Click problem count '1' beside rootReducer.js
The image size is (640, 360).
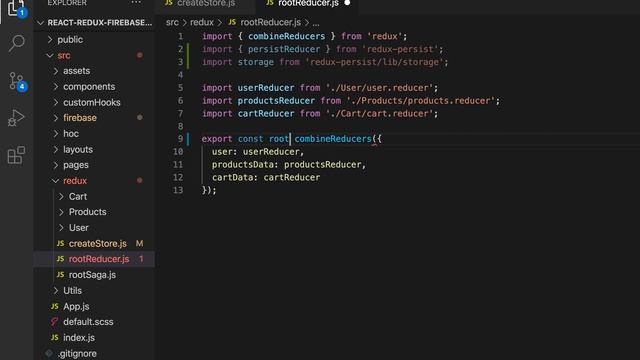[141, 259]
